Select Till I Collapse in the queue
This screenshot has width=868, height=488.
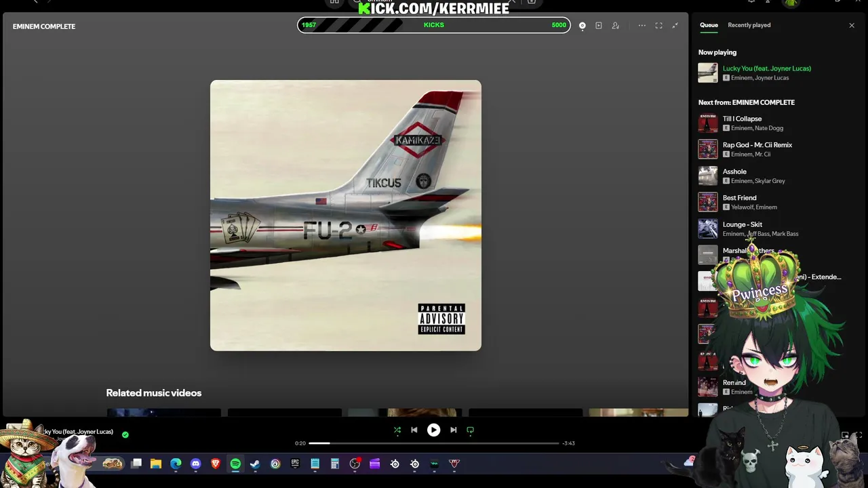pyautogui.click(x=742, y=119)
